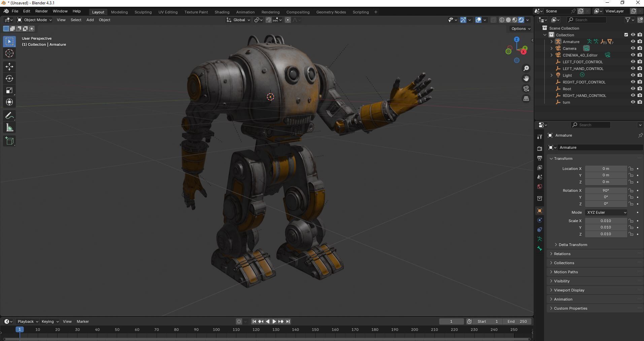Open the Object properties tab
Screen dimensions: 644x341
point(540,211)
